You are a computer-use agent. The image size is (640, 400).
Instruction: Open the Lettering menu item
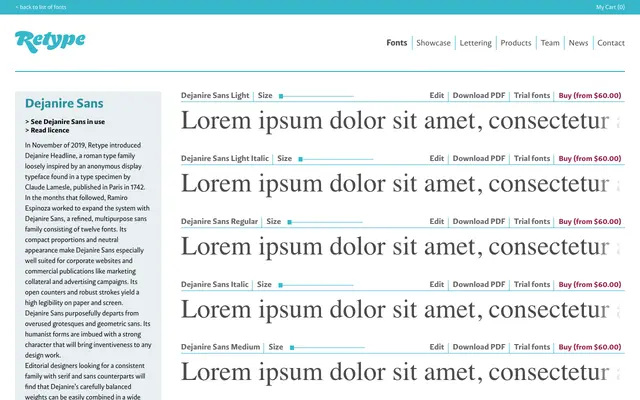(x=476, y=43)
